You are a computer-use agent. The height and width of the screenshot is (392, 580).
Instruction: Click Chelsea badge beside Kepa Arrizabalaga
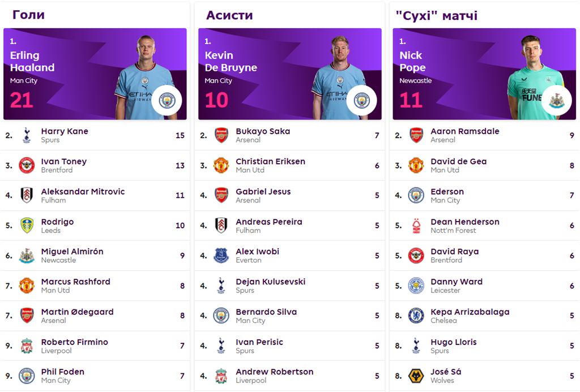416,316
